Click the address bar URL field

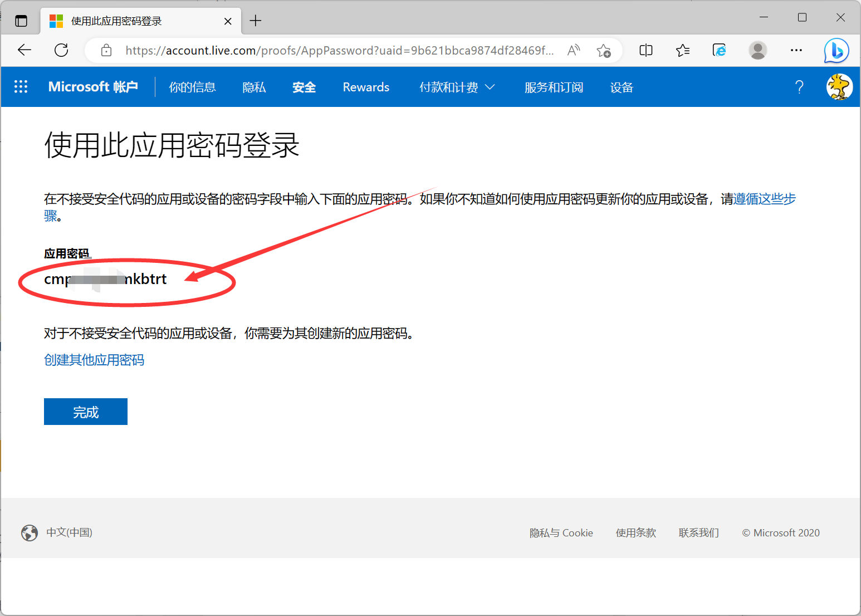(x=340, y=51)
